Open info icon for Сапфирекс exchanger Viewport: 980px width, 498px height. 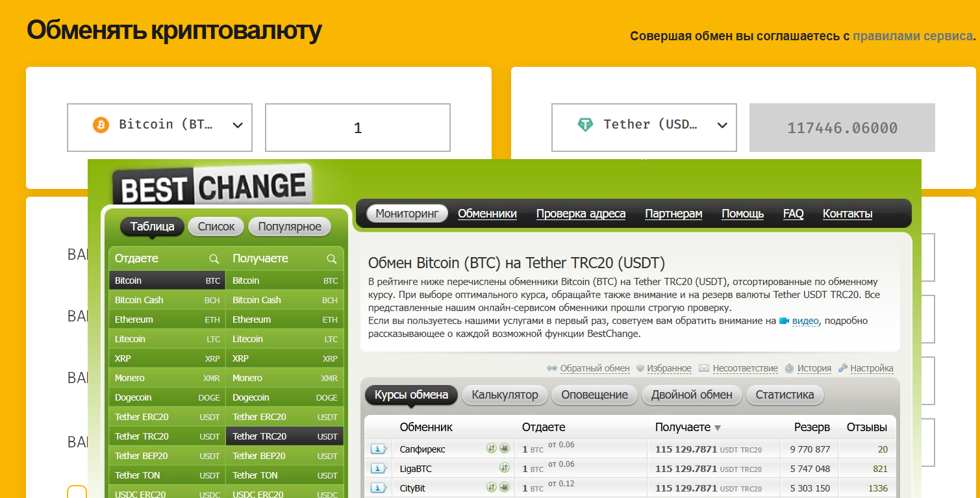click(379, 449)
